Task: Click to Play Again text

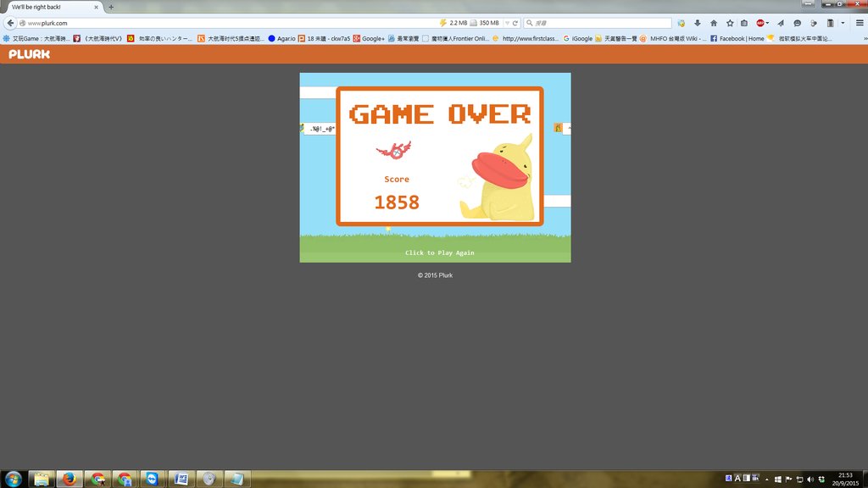Action: 440,252
